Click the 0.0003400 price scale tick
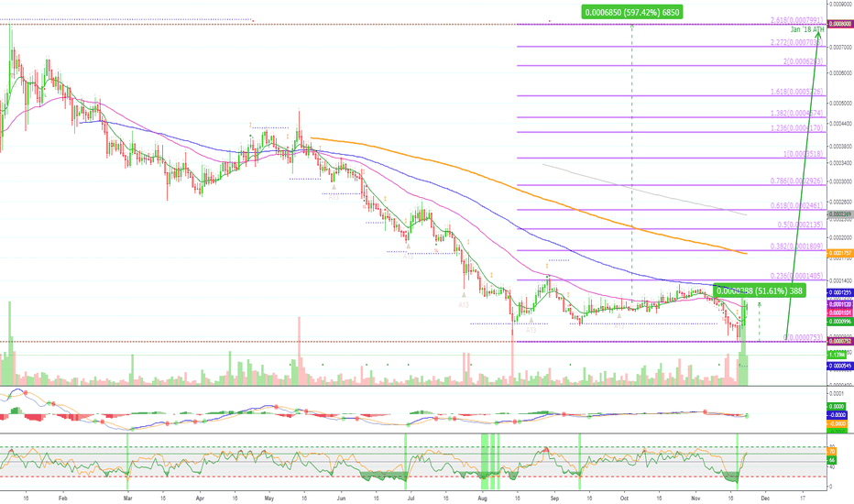Image resolution: width=854 pixels, height=504 pixels. [840, 162]
